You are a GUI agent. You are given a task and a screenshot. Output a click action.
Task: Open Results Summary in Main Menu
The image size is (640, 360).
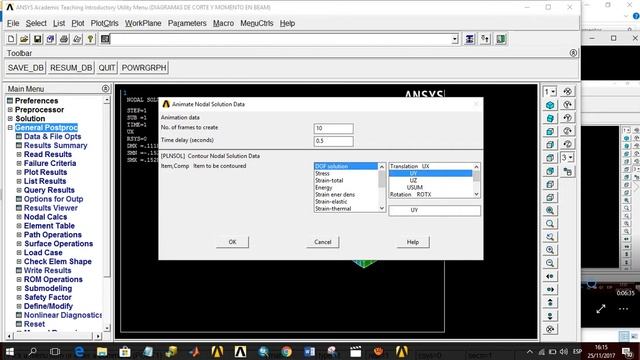pos(56,145)
